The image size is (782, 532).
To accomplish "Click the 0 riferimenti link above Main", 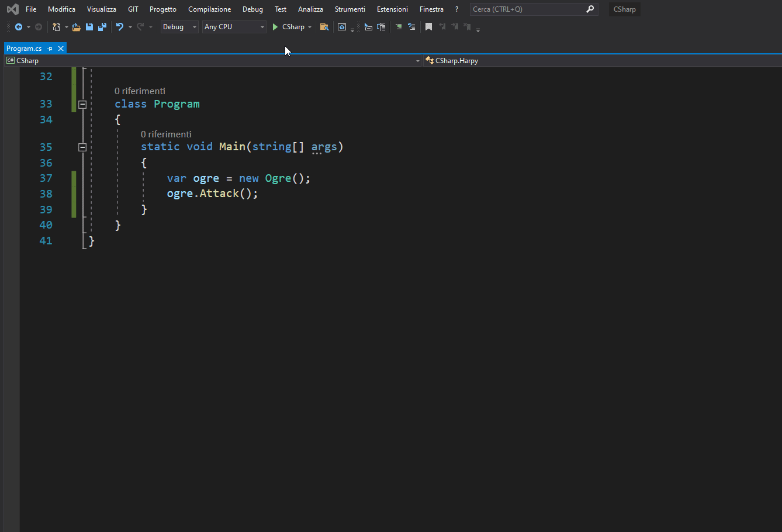I will 166,134.
